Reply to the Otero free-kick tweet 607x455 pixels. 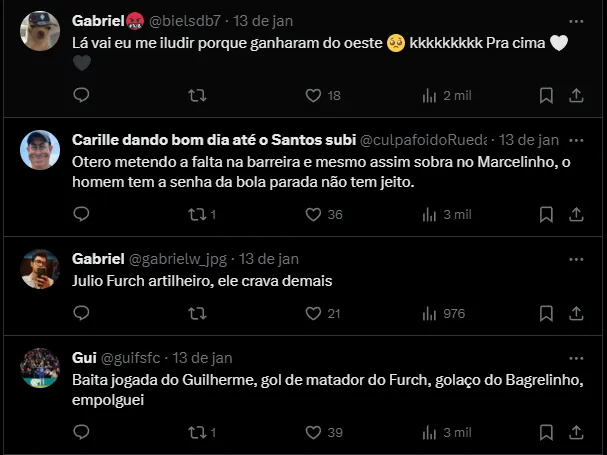click(82, 214)
